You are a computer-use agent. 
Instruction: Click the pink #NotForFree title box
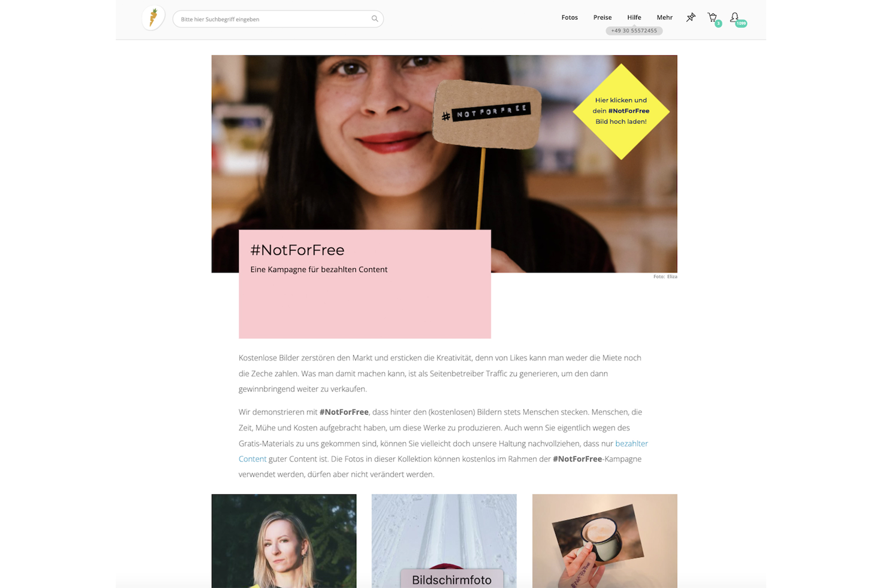click(365, 284)
